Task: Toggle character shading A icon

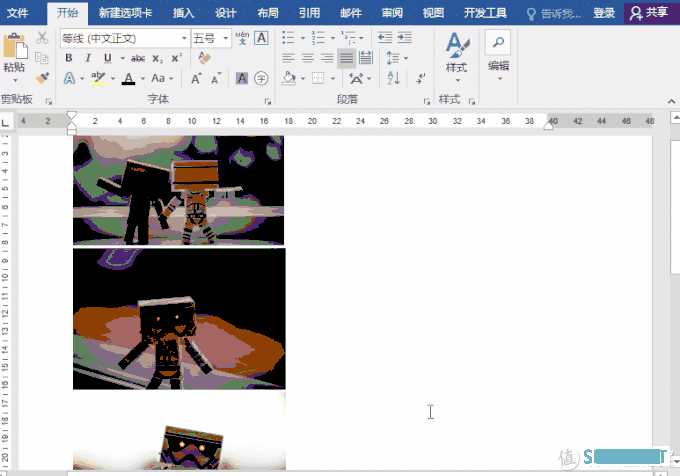Action: tap(242, 78)
